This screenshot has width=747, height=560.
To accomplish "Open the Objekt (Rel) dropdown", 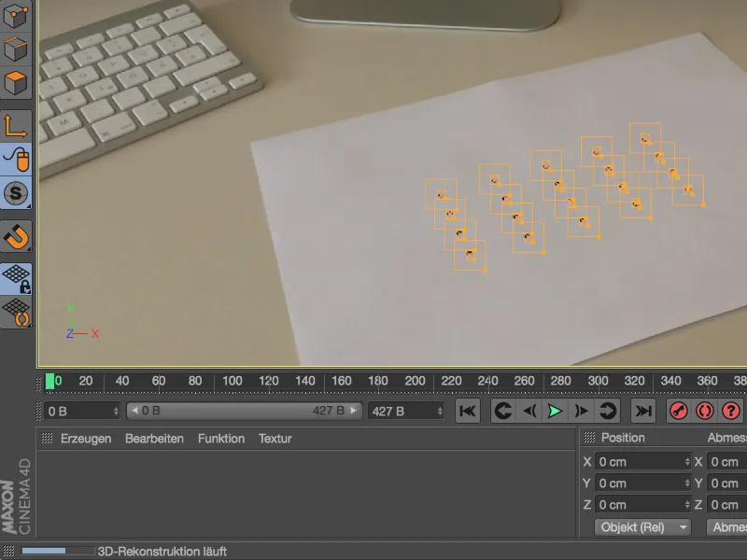I will click(642, 527).
